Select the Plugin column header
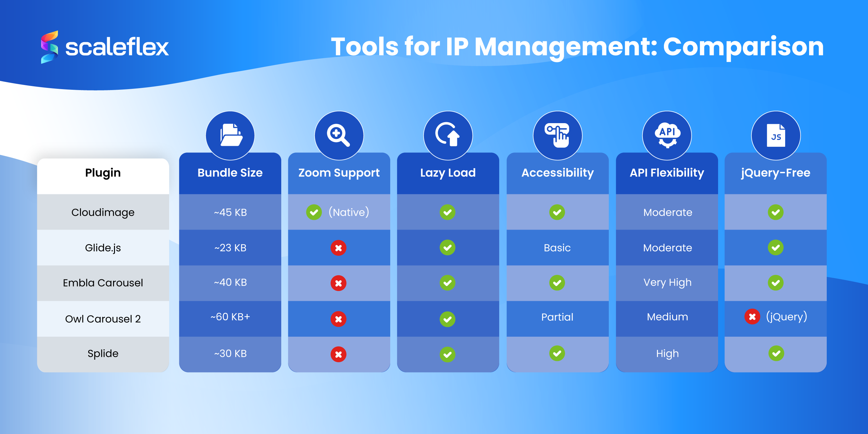This screenshot has height=434, width=868. pyautogui.click(x=103, y=173)
